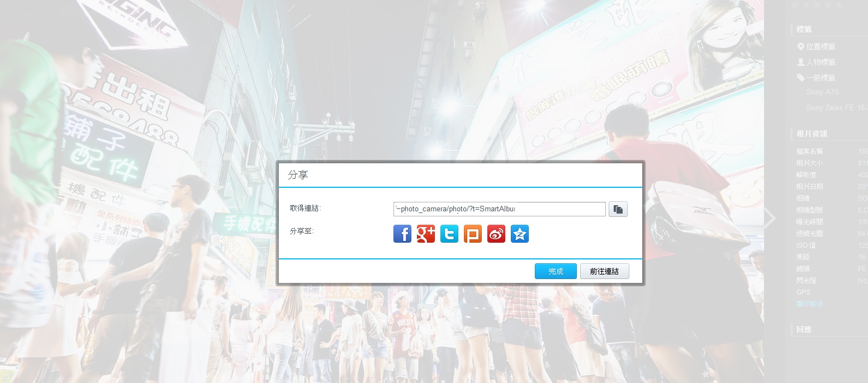Click the 相機型號 row label
Screen dimensions: 868x383
coord(809,210)
